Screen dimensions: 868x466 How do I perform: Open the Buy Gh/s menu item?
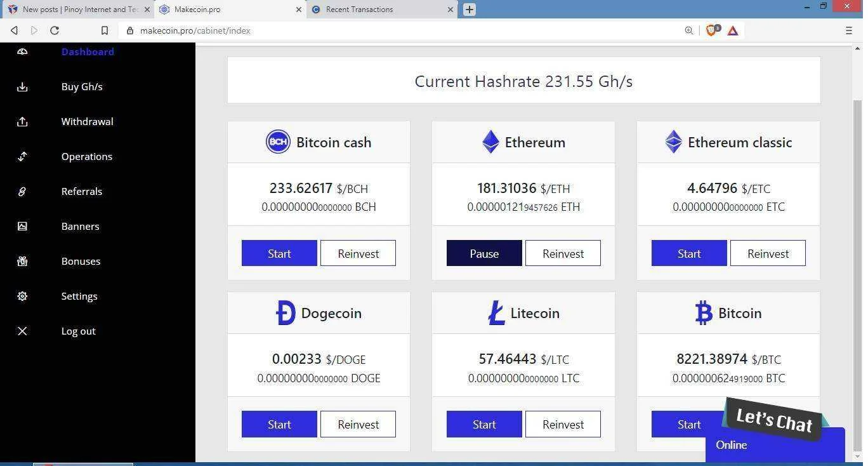tap(82, 87)
